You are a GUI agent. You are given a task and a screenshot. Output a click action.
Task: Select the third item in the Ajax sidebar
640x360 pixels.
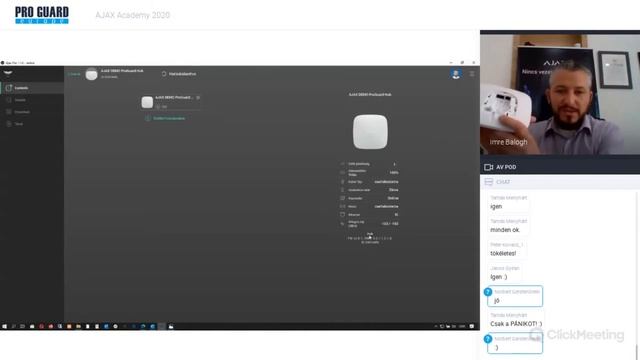[32, 112]
